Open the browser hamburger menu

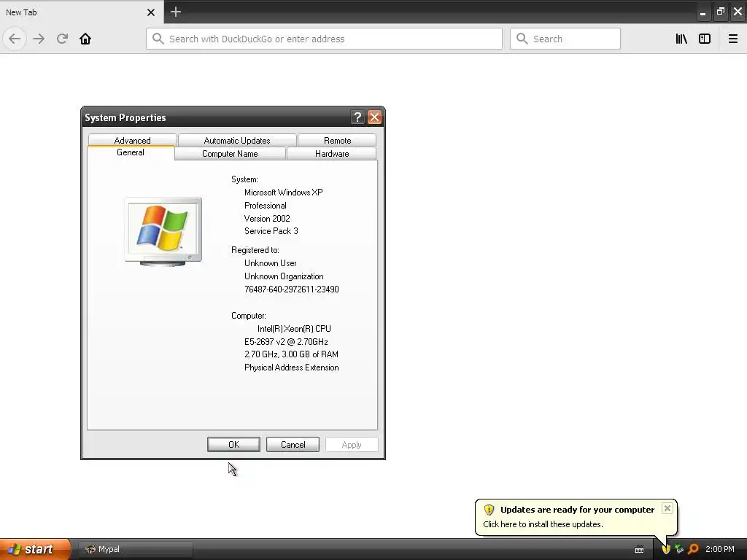(732, 39)
